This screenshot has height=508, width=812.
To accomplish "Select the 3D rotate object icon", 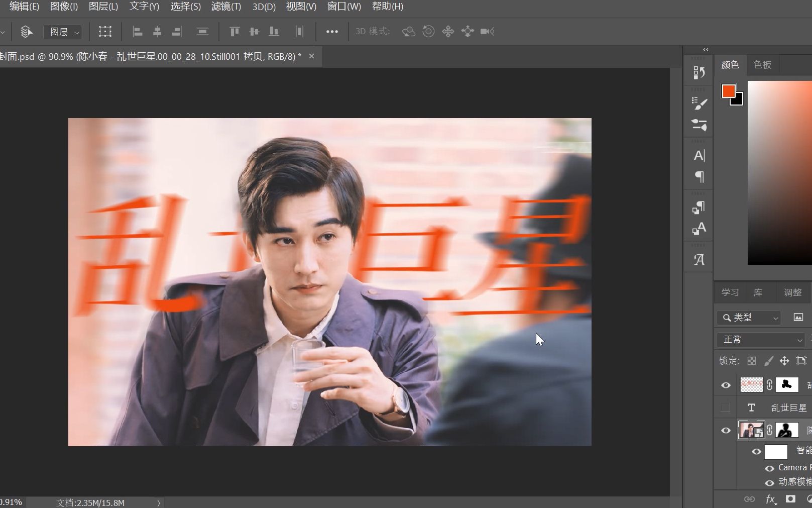I will tap(409, 32).
